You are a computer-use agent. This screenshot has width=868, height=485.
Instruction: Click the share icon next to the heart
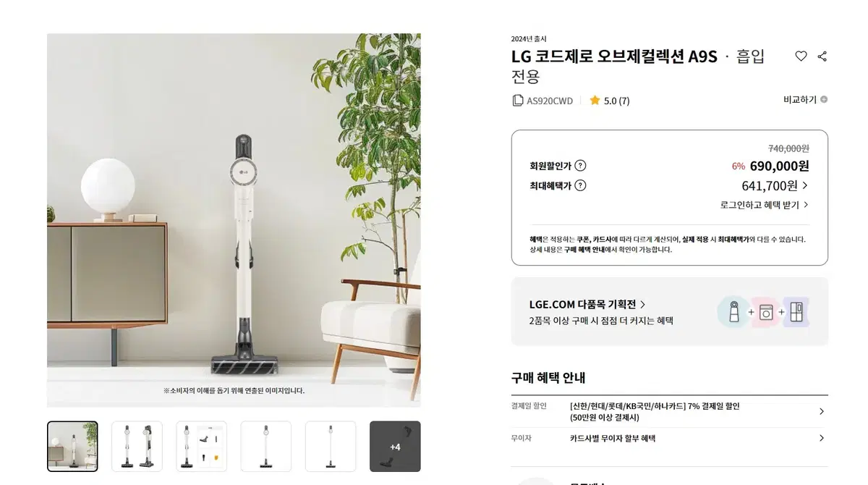click(x=822, y=56)
